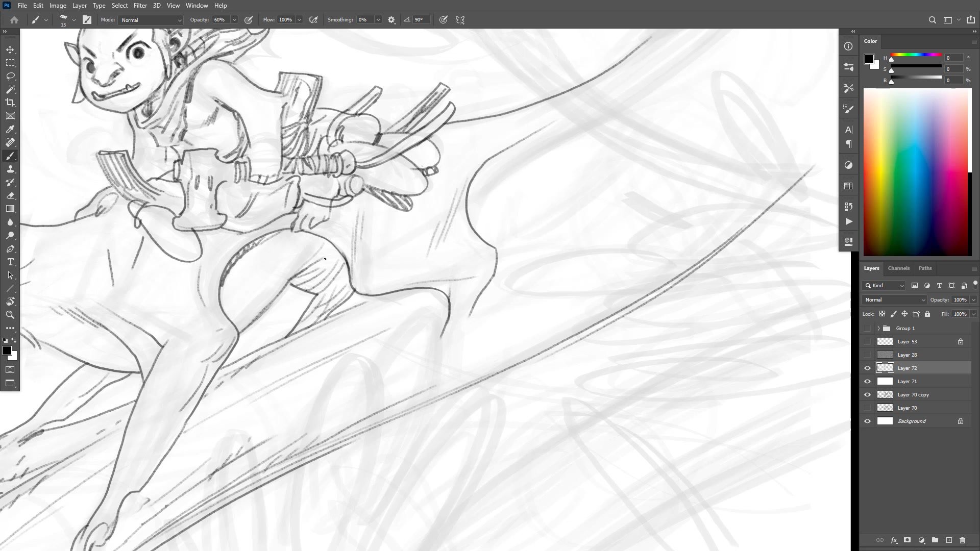Show Layer 70 visibility
This screenshot has width=980, height=551.
coord(867,408)
